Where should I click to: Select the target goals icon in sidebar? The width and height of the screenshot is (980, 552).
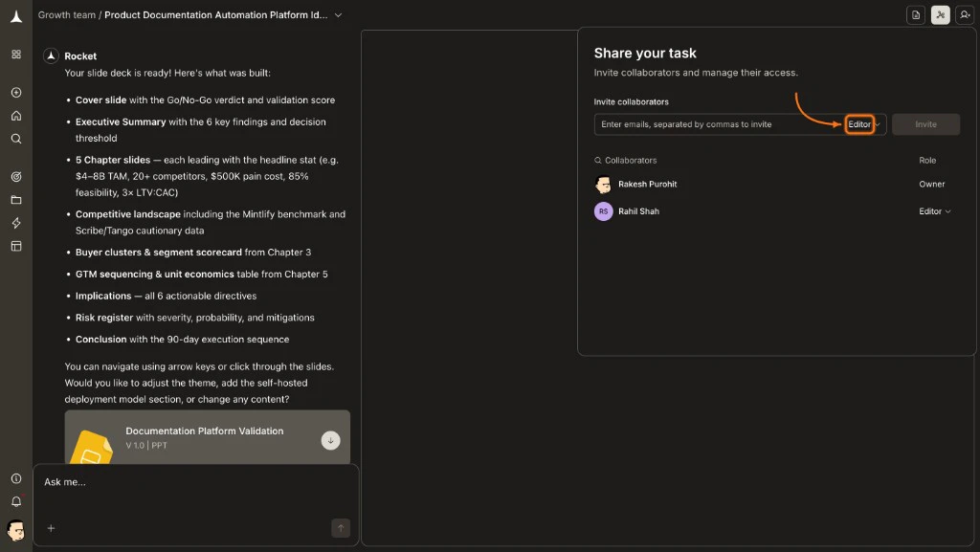15,177
